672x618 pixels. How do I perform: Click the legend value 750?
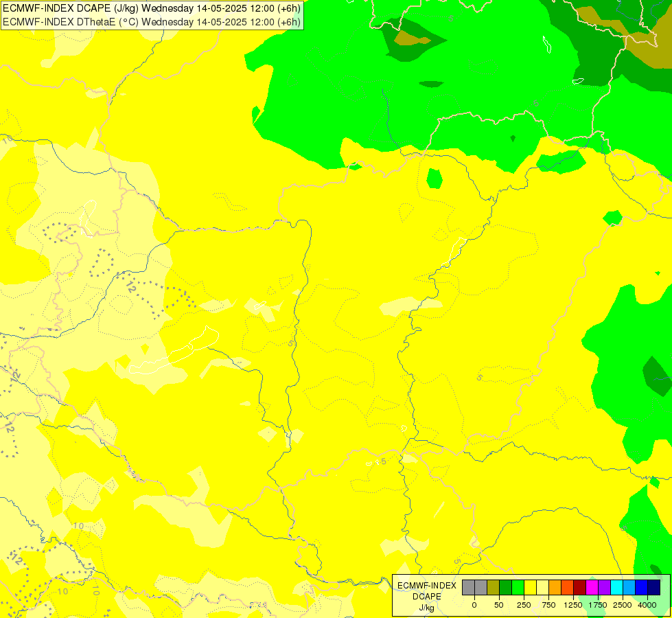click(x=548, y=605)
